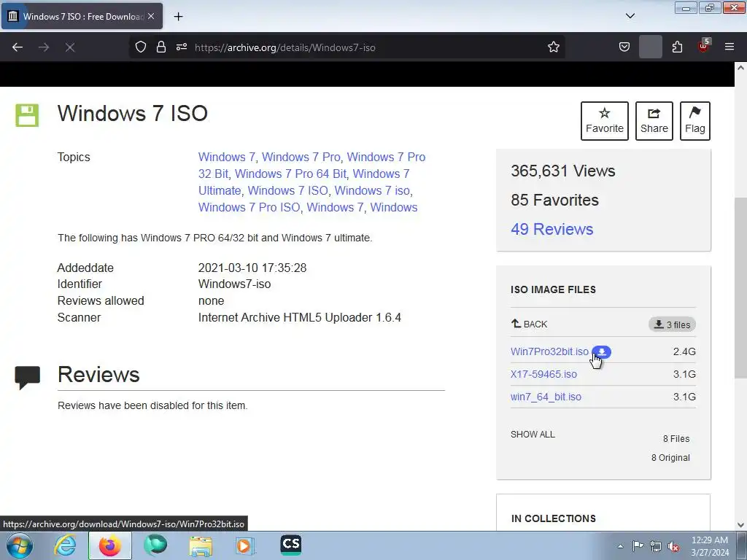Open the 8 Files count link

(x=676, y=438)
